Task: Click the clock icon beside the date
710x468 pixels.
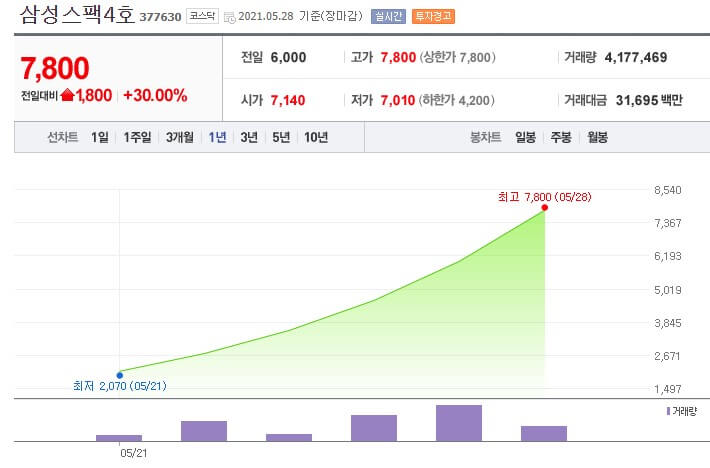Action: [230, 18]
